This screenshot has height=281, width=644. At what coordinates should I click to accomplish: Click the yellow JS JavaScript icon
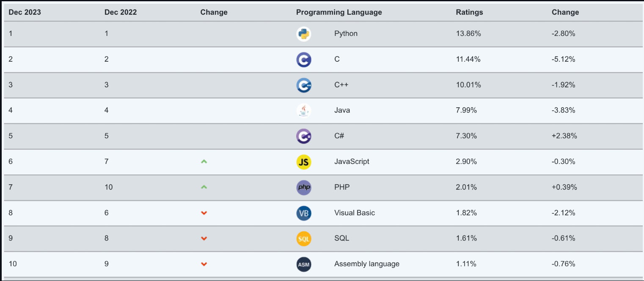tap(303, 162)
